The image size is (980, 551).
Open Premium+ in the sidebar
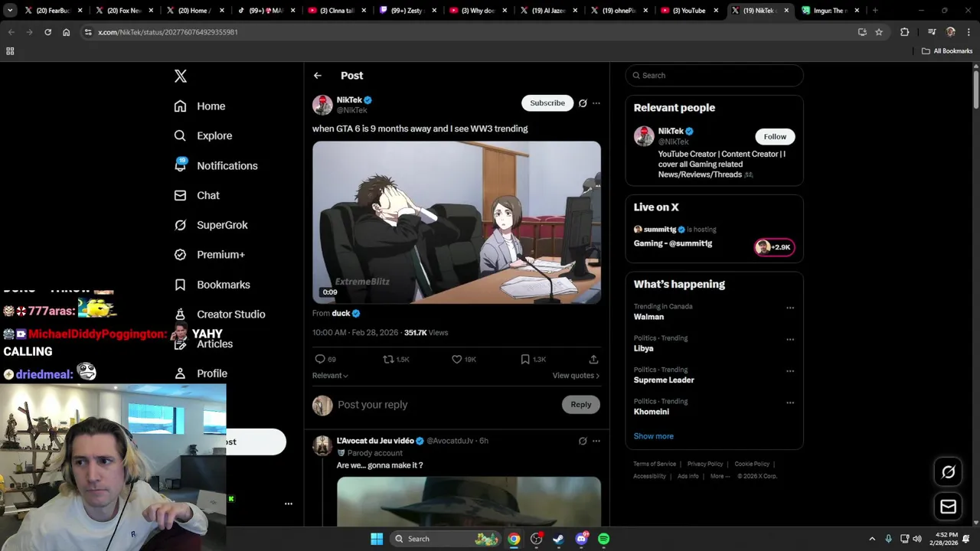click(x=209, y=255)
